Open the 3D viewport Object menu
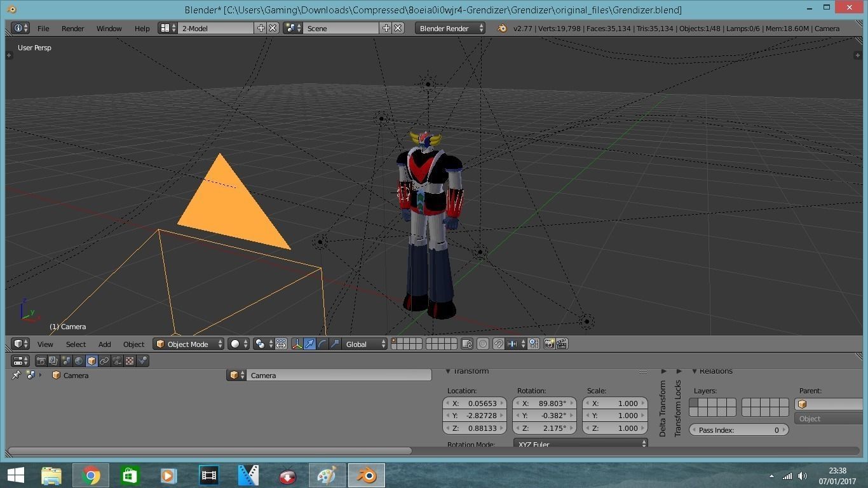868x488 pixels. tap(133, 344)
